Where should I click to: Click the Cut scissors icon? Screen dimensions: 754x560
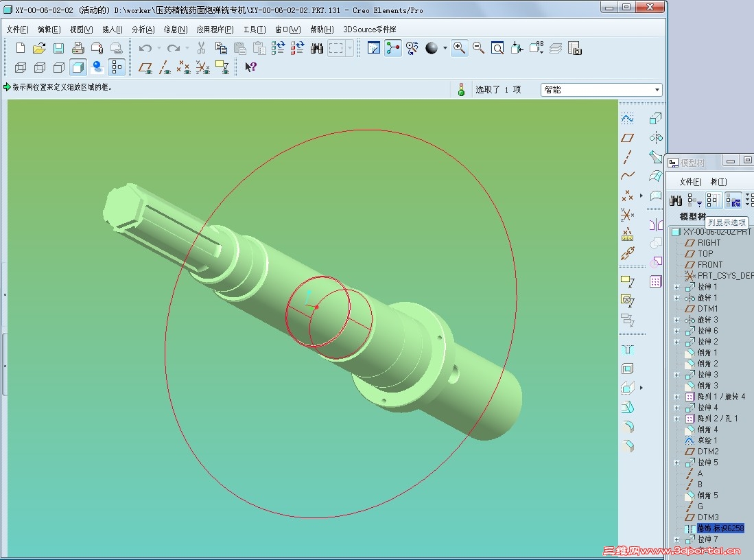pyautogui.click(x=202, y=48)
